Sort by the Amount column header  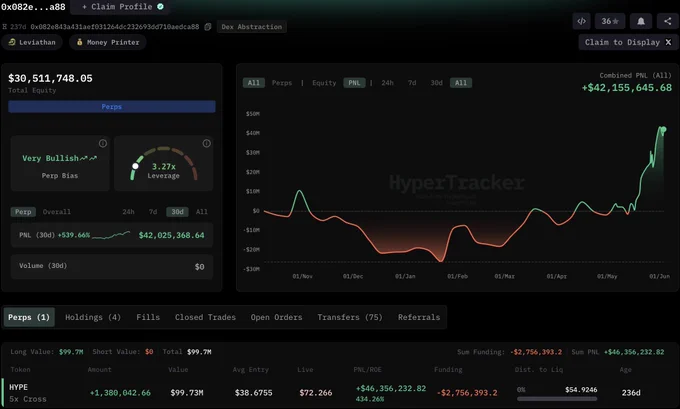click(99, 370)
